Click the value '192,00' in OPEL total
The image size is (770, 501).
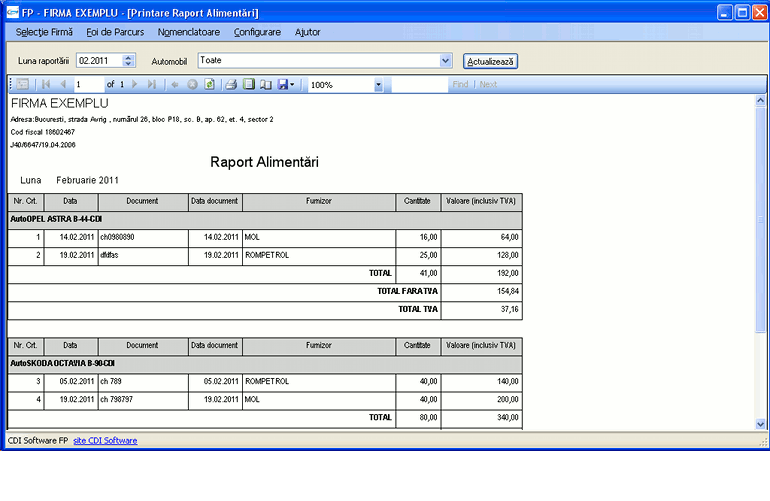[x=508, y=273]
